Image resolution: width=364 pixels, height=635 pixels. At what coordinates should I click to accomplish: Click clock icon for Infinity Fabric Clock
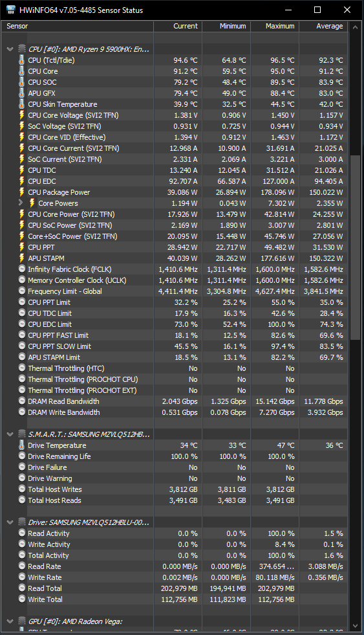click(x=22, y=269)
